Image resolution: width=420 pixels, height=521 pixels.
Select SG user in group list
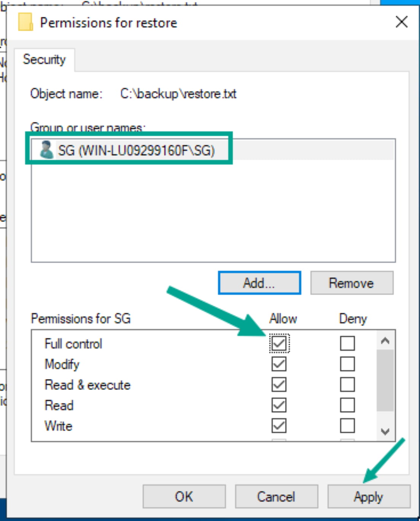click(x=136, y=150)
